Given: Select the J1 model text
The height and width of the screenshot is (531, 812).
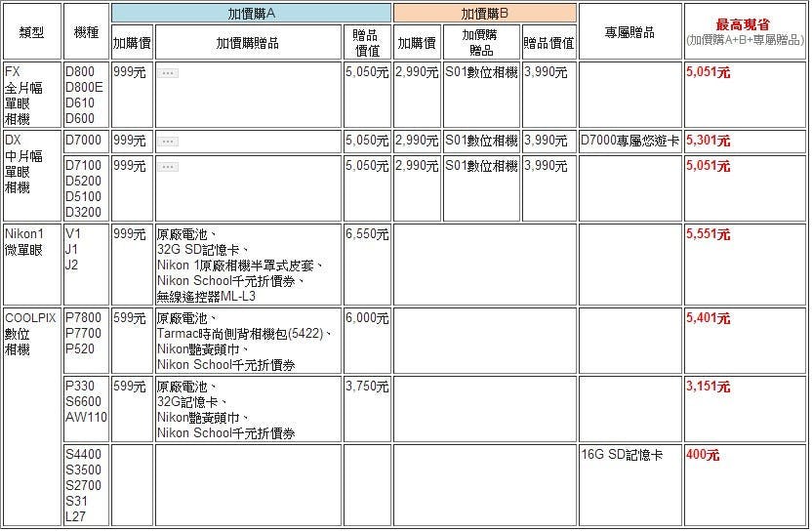Looking at the screenshot, I should [71, 250].
